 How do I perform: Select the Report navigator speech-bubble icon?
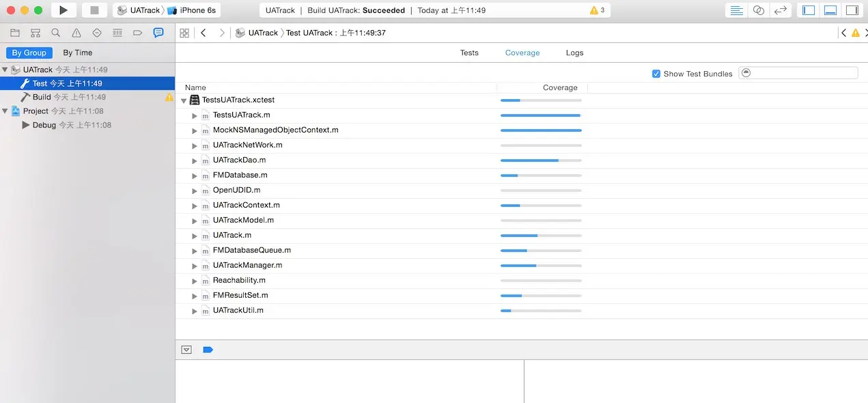pos(158,33)
